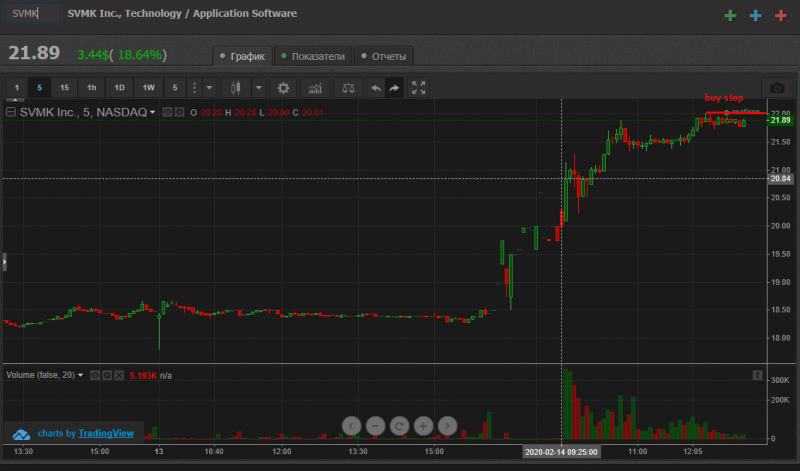Click the 20.00 price axis label

click(781, 226)
